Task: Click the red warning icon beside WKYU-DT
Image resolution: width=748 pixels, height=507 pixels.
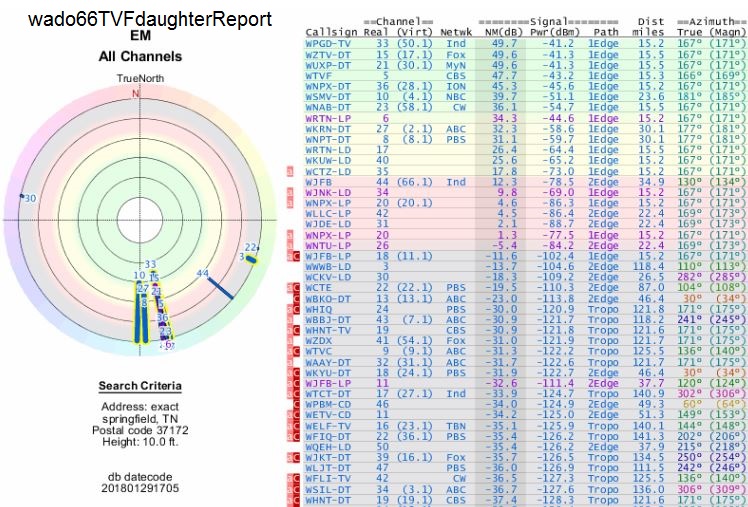Action: coord(295,372)
